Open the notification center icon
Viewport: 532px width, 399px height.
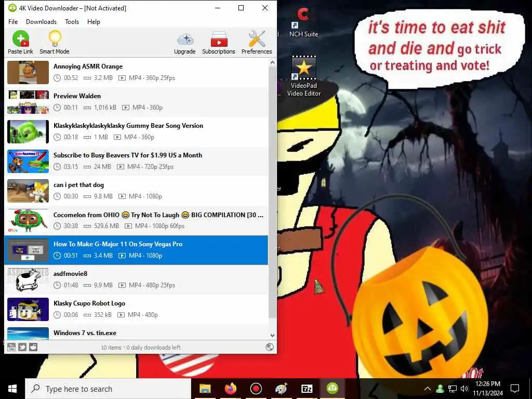(515, 389)
